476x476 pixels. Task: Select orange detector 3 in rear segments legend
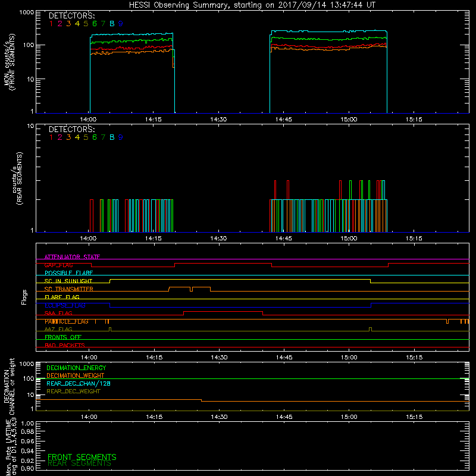click(x=68, y=137)
